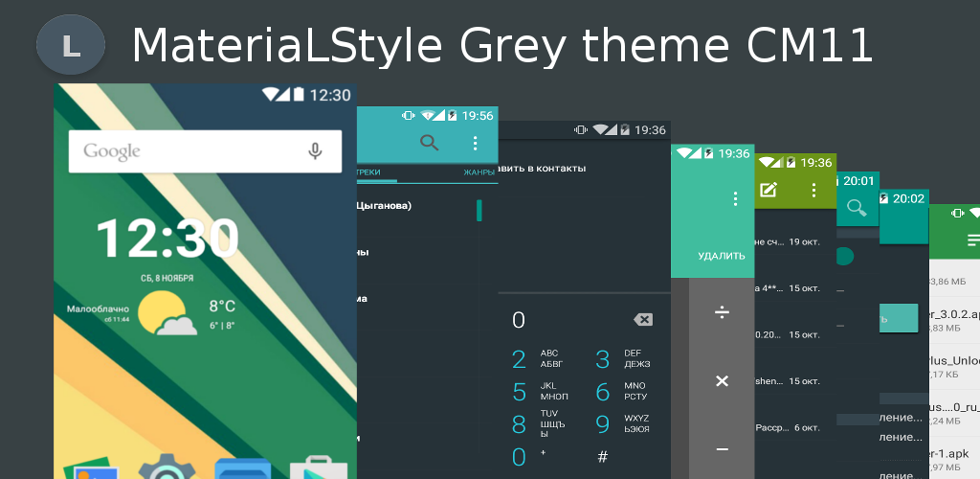Screen dimensions: 980x479
Task: Tap the teal button ending in 'ь'
Action: (x=899, y=318)
